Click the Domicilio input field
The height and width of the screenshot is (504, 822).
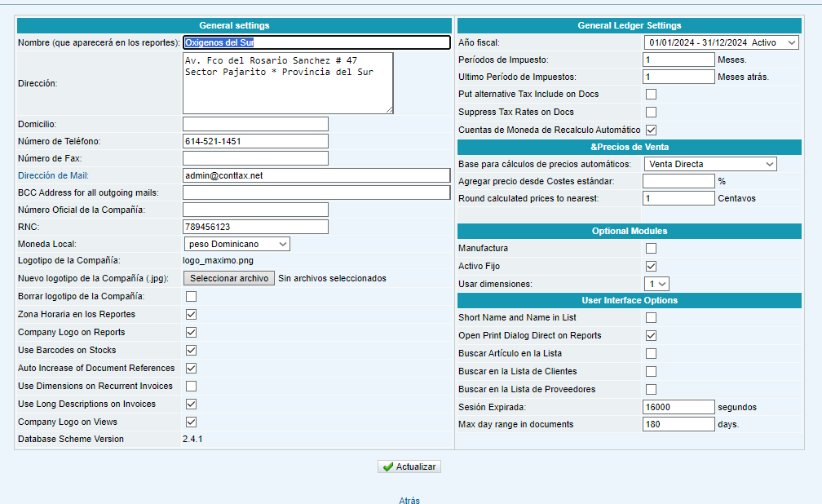(x=255, y=124)
